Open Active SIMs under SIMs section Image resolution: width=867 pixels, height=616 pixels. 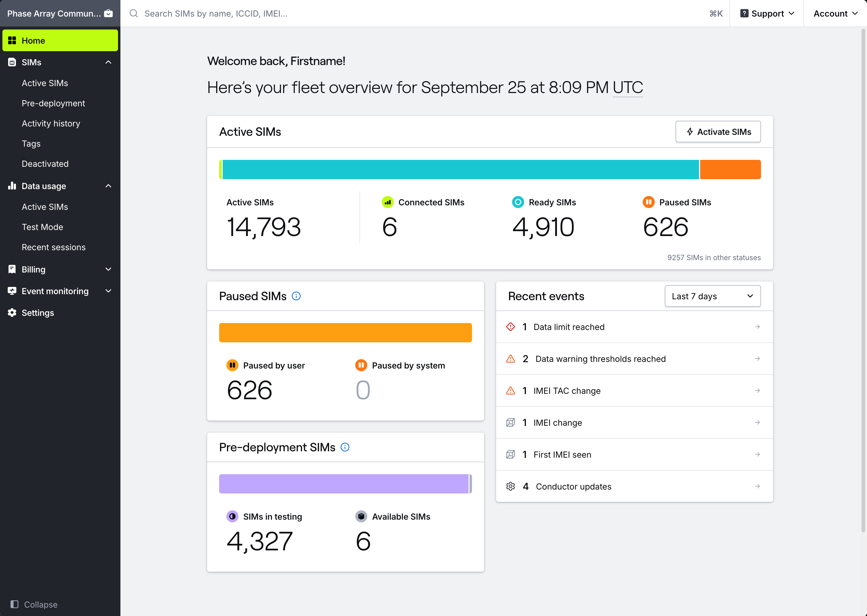[x=45, y=83]
